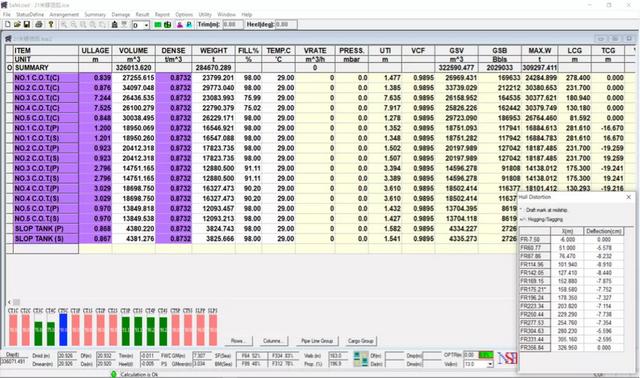Click the Columns... button
The image size is (640, 378).
pos(273,341)
